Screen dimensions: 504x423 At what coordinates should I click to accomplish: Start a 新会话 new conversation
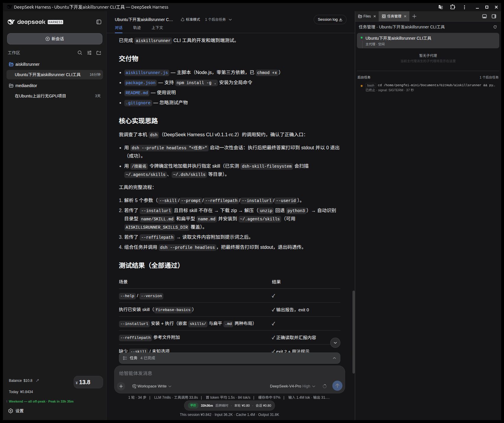[55, 39]
